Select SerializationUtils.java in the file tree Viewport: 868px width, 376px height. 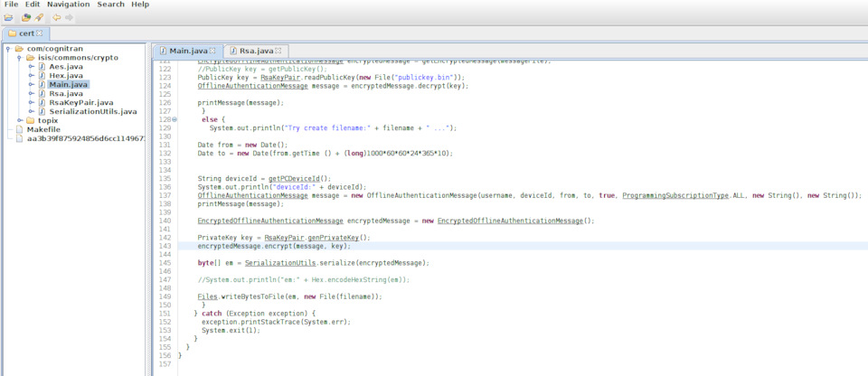(92, 111)
